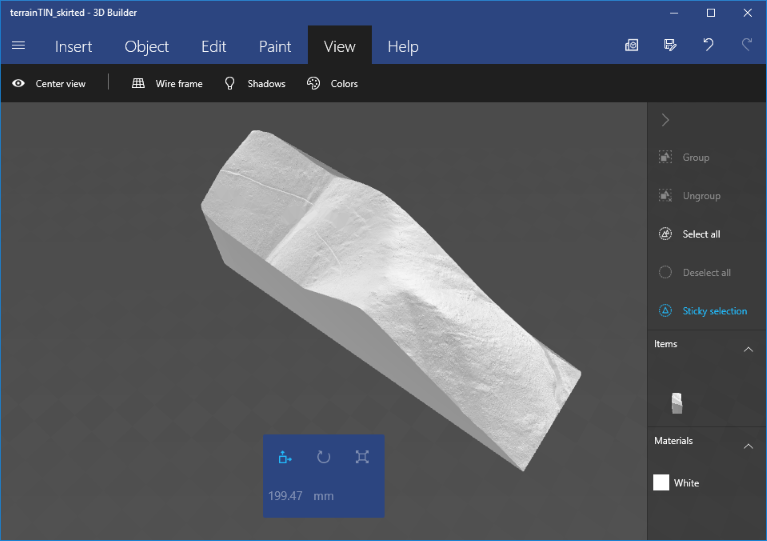Collapse the right side panel chevron
767x541 pixels.
[x=665, y=120]
